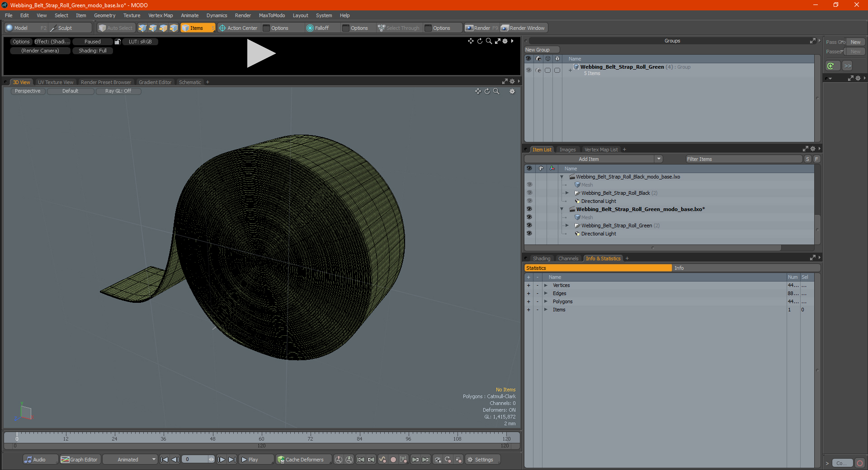Jump to last frame
This screenshot has height=470, width=868.
(232, 460)
